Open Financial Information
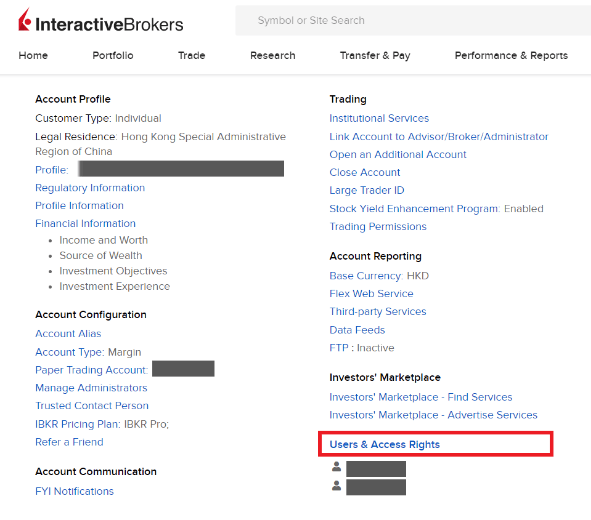This screenshot has height=520, width=591. pyautogui.click(x=85, y=223)
